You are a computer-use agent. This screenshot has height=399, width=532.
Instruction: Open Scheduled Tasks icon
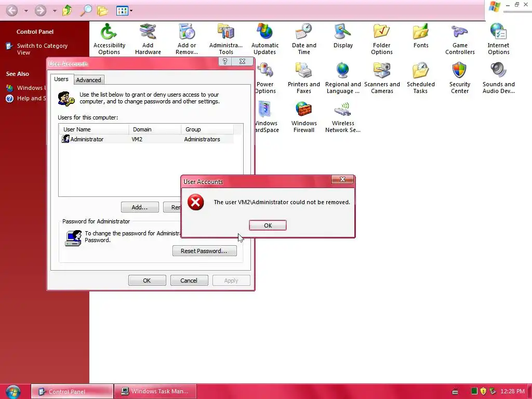coord(421,78)
